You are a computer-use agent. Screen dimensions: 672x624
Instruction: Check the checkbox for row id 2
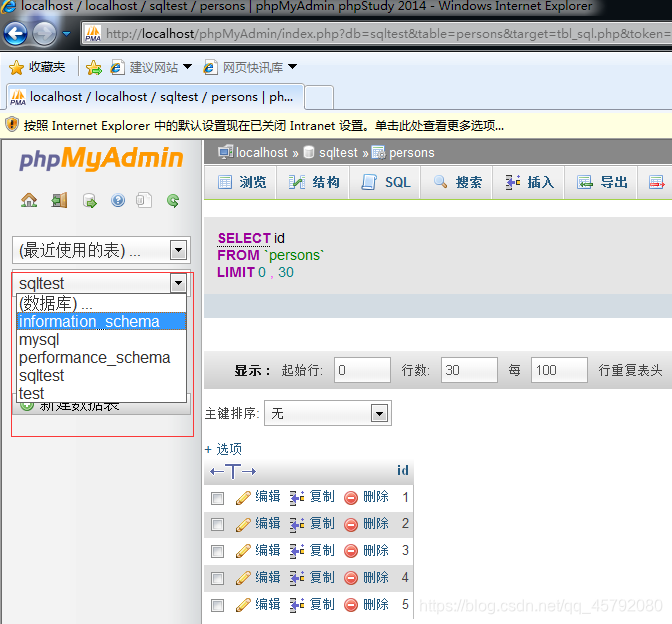(217, 525)
